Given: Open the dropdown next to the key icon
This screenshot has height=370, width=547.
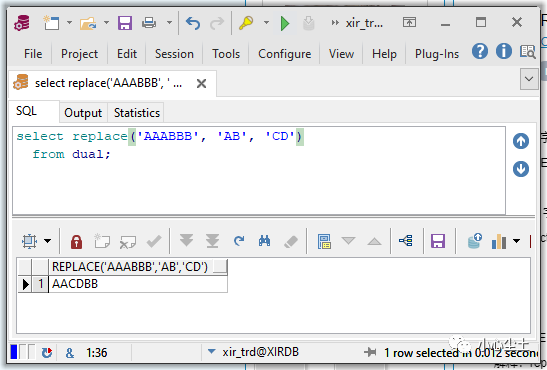Looking at the screenshot, I should (x=266, y=23).
